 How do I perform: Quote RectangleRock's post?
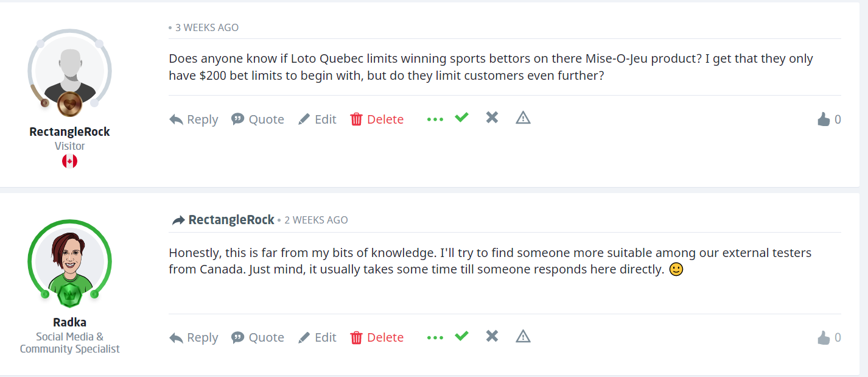(257, 119)
